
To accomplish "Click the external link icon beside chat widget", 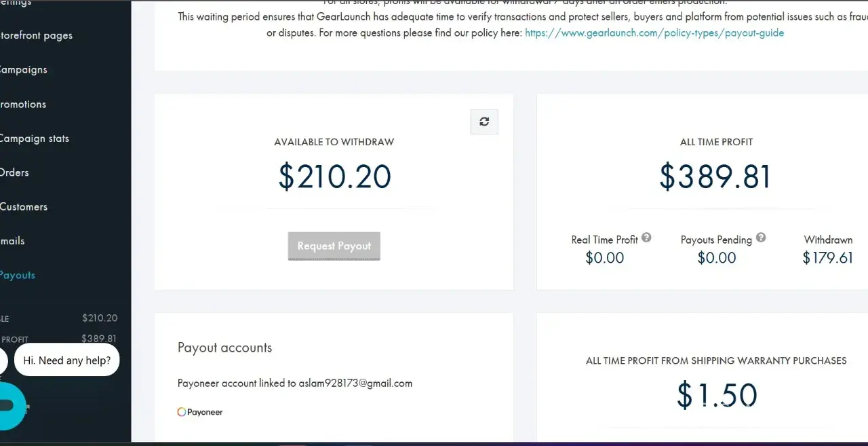I will (x=27, y=409).
